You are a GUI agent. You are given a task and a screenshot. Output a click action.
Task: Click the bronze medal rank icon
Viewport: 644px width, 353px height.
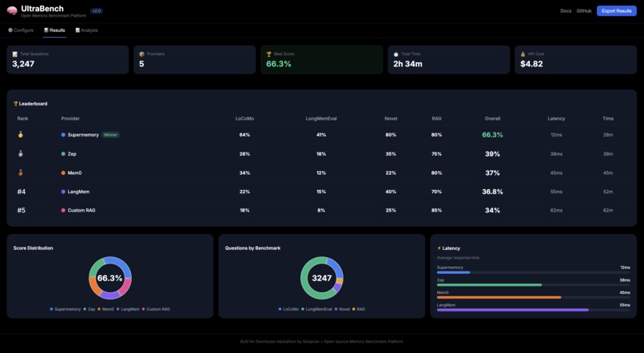click(21, 173)
